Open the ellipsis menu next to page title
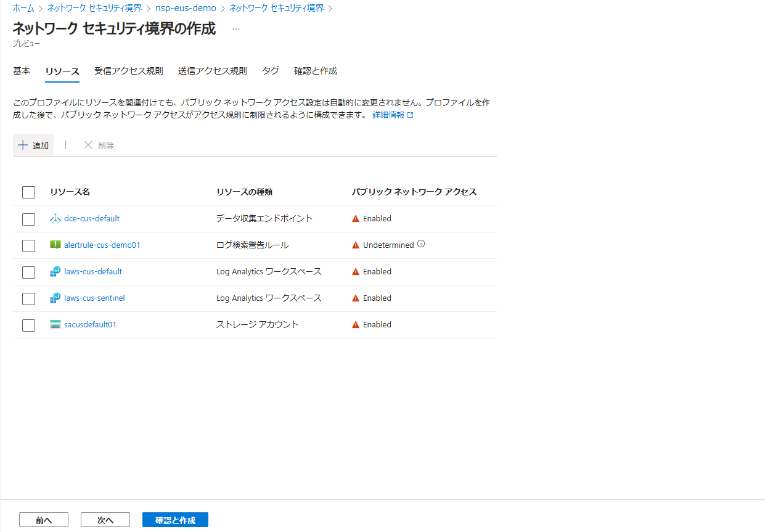Viewport: 765px width, 532px height. coord(236,29)
